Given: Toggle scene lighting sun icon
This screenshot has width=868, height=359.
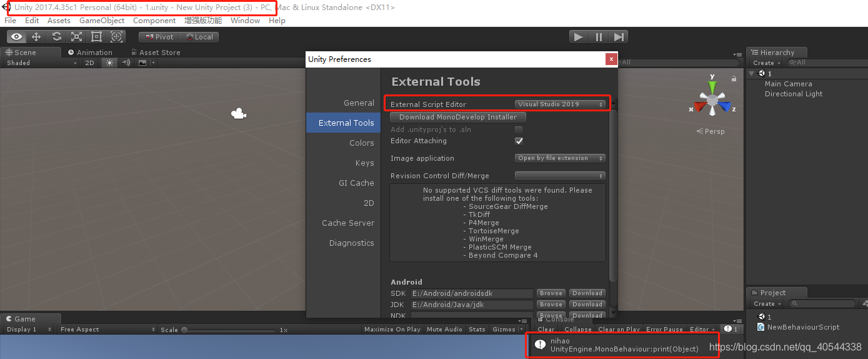Looking at the screenshot, I should coord(110,63).
